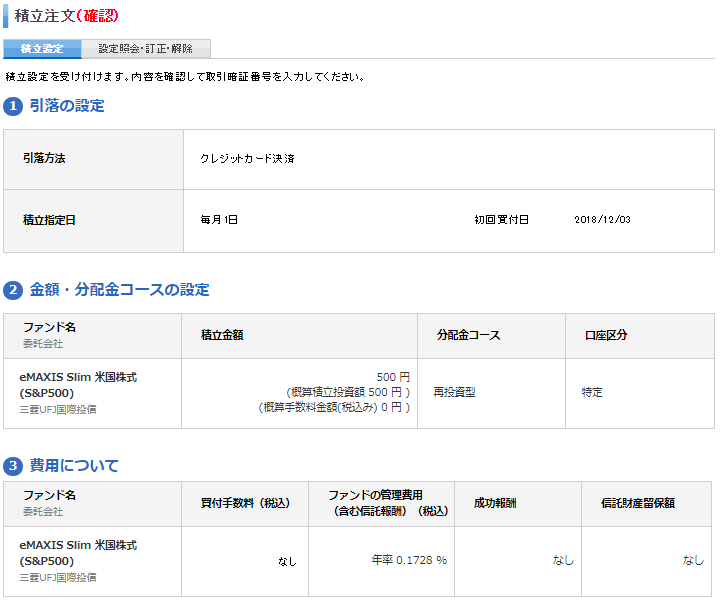The height and width of the screenshot is (603, 720).
Task: Click 概算手数料金額(税込み) 0 円 text
Action: (334, 407)
